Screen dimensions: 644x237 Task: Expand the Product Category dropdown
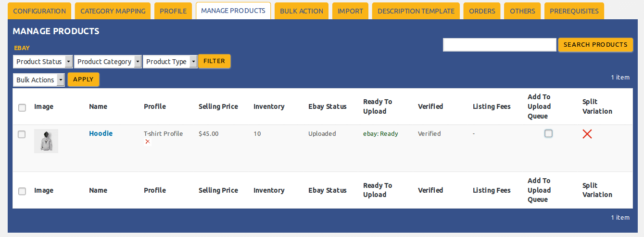click(x=108, y=62)
